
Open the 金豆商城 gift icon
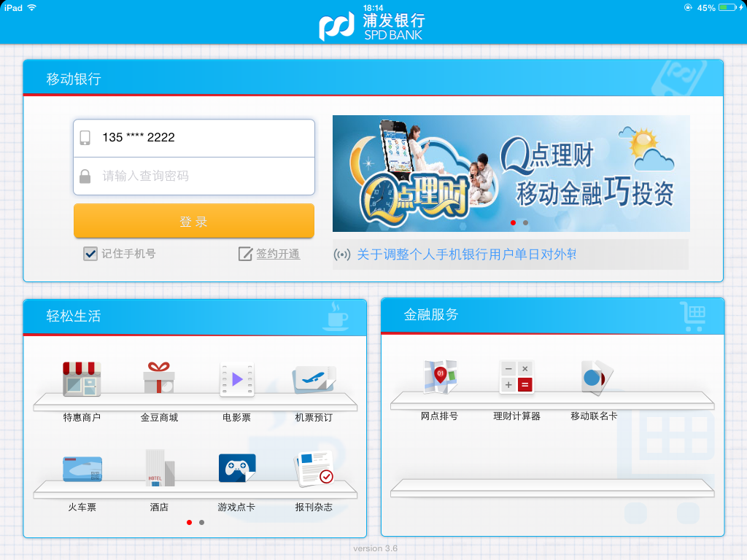coord(159,378)
